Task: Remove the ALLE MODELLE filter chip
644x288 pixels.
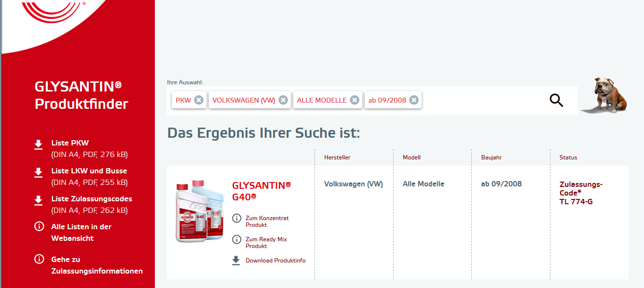Action: [x=355, y=100]
